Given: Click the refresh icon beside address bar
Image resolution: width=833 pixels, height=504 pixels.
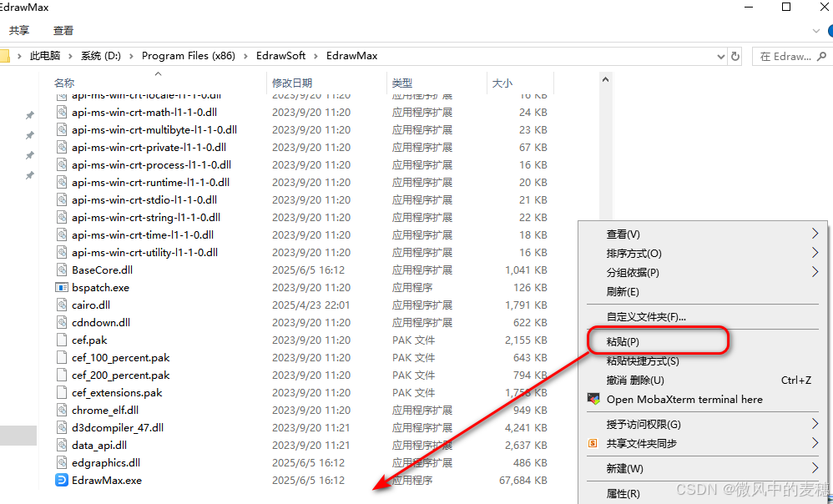Looking at the screenshot, I should point(735,56).
